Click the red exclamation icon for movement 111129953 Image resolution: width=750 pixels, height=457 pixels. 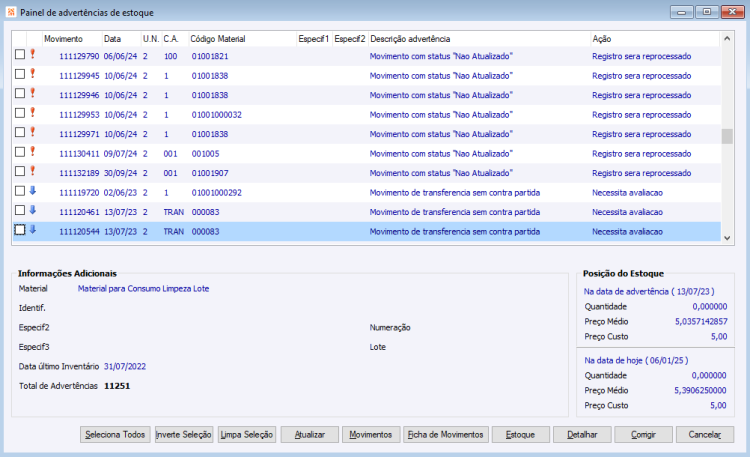(33, 112)
